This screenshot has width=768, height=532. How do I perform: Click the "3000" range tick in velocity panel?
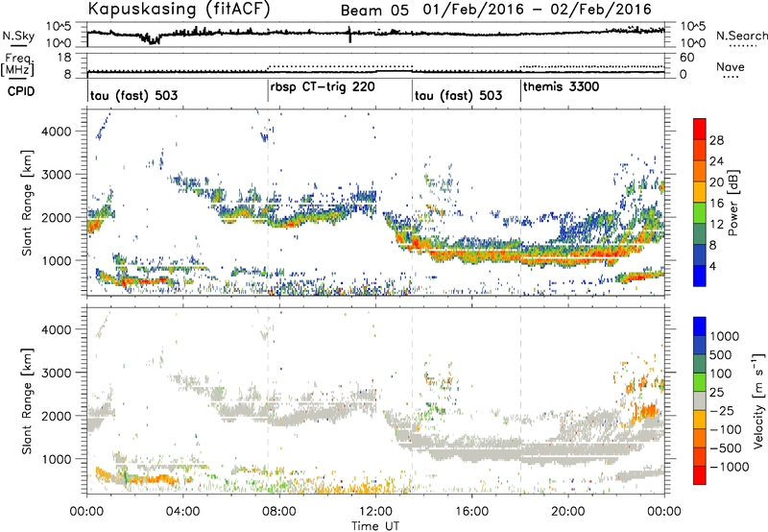tap(56, 373)
